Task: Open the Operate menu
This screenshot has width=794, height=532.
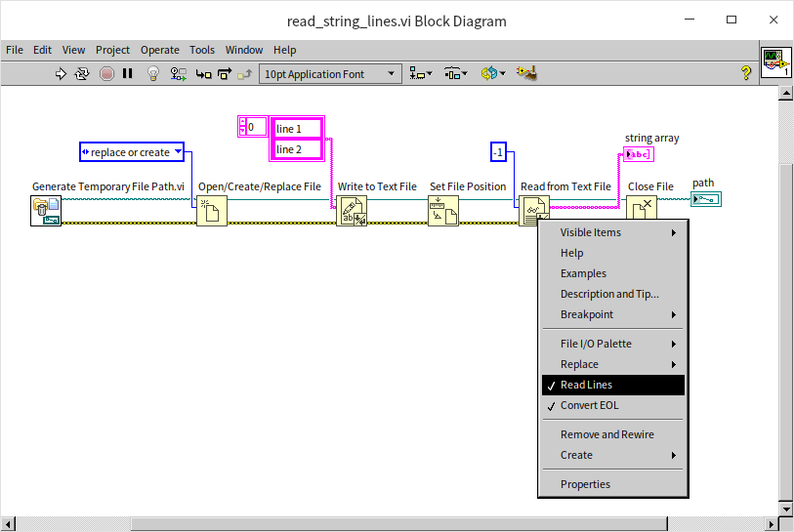Action: pos(159,50)
